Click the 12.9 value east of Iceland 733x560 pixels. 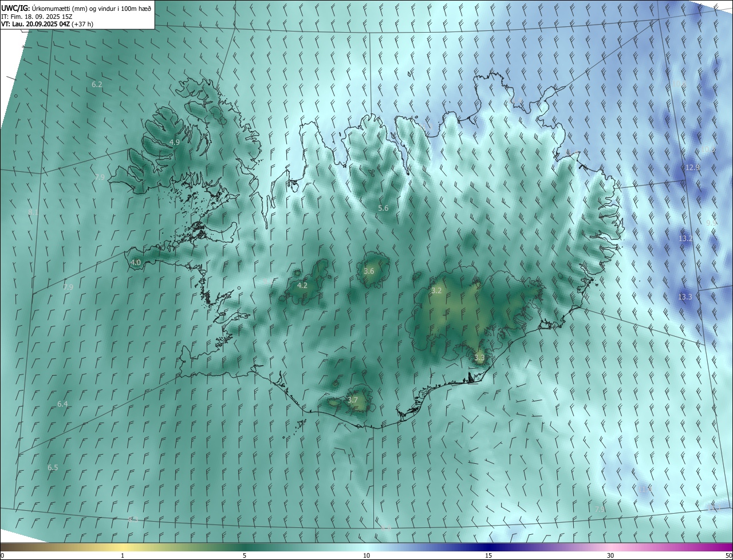pyautogui.click(x=692, y=168)
